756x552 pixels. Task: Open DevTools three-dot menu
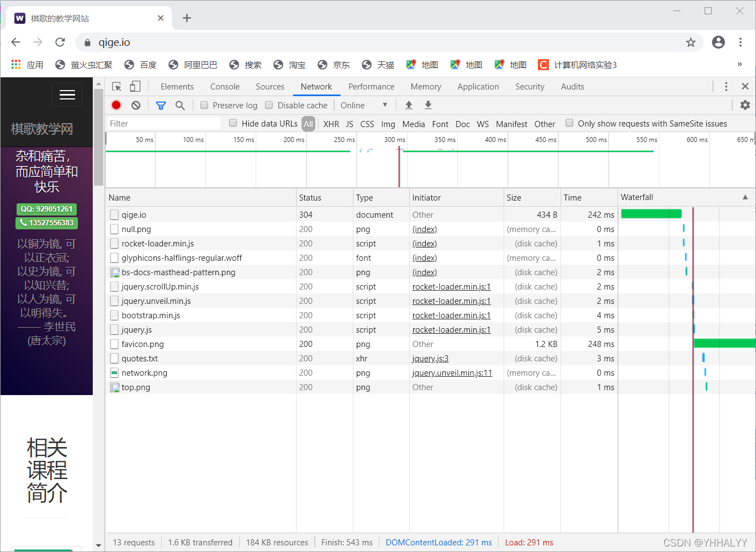coord(726,87)
